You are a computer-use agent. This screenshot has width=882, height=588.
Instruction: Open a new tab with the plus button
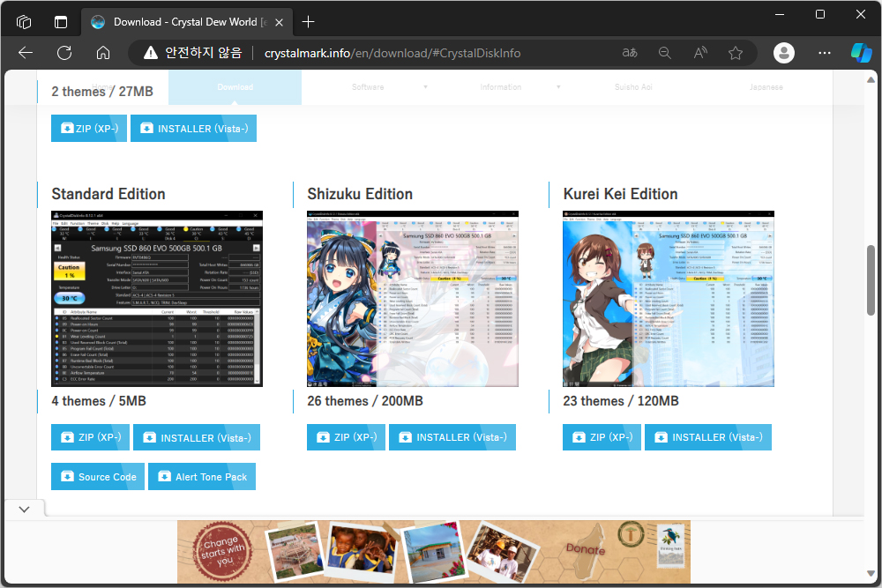[308, 22]
